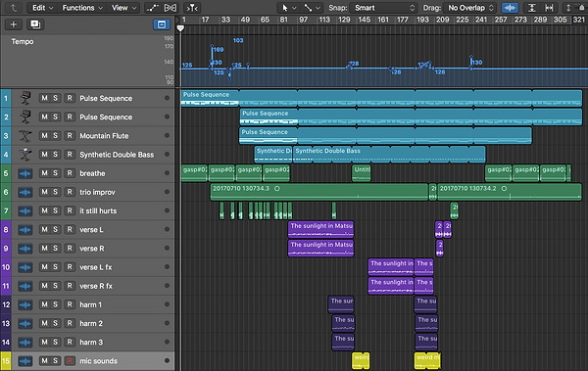Disable record on mic sounds track

click(x=70, y=360)
